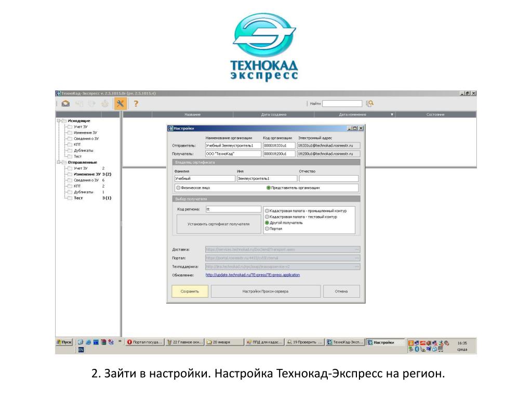Click recipient code field 00001tt200u1

pyautogui.click(x=279, y=154)
